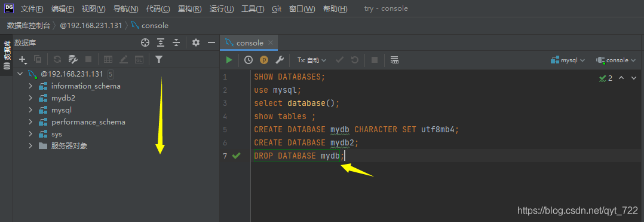Open the 视图(V) menu
The height and width of the screenshot is (222, 644).
(x=94, y=8)
